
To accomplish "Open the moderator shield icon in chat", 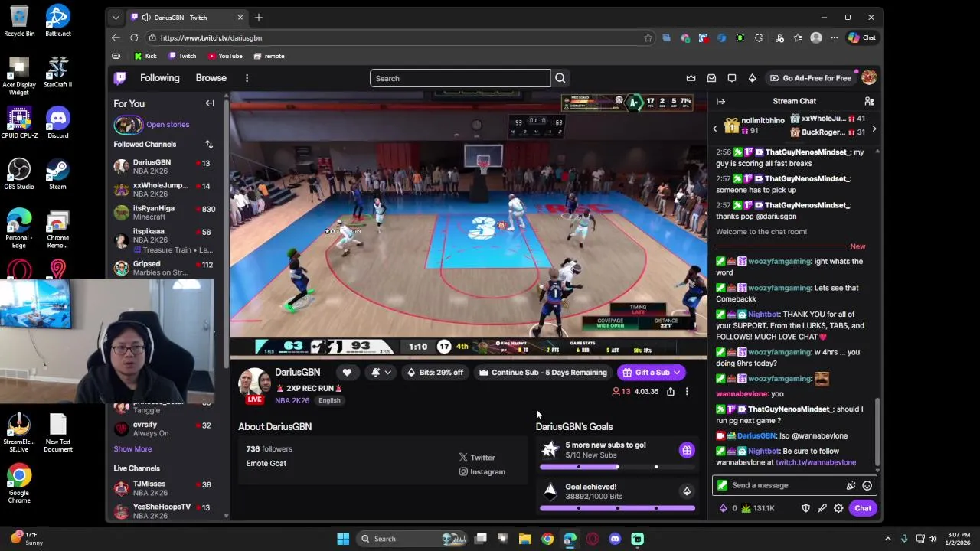I will point(805,508).
